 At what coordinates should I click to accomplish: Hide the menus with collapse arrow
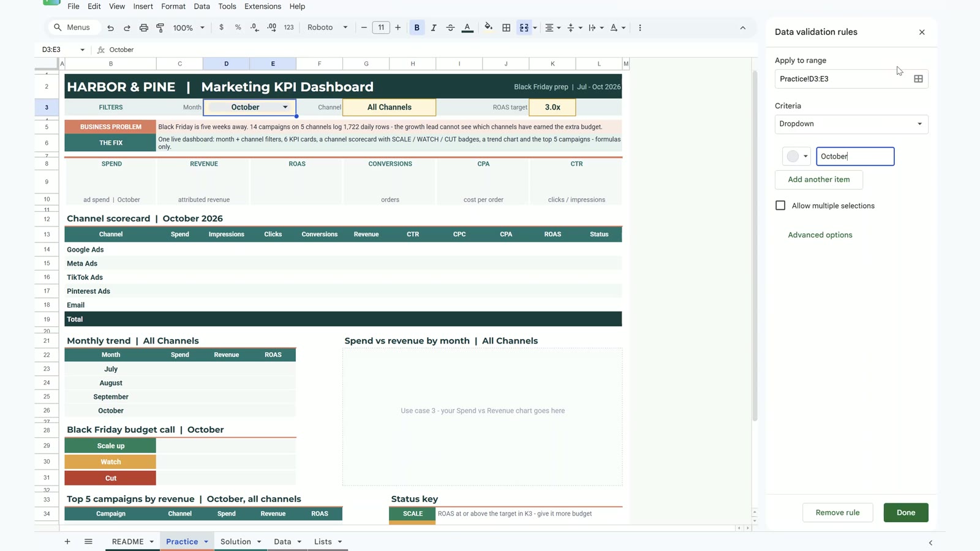point(742,28)
